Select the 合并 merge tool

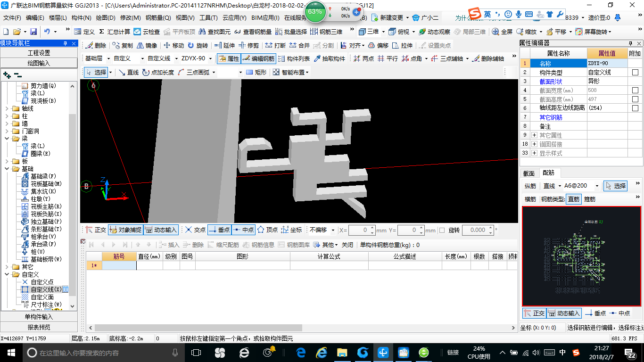pyautogui.click(x=299, y=46)
